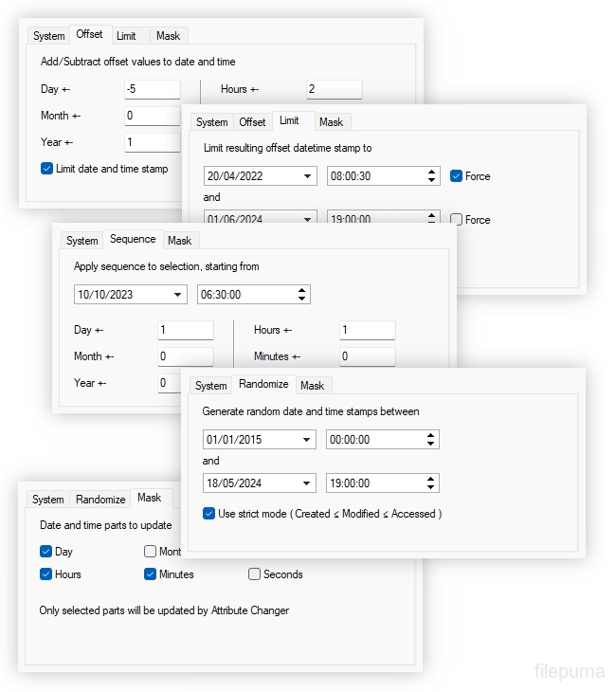Uncheck the Hours mask checkbox
The width and height of the screenshot is (616, 692).
coord(45,574)
